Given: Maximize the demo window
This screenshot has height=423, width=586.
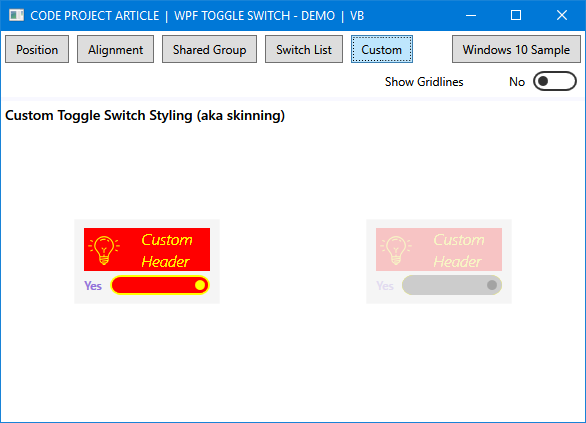Looking at the screenshot, I should click(516, 15).
